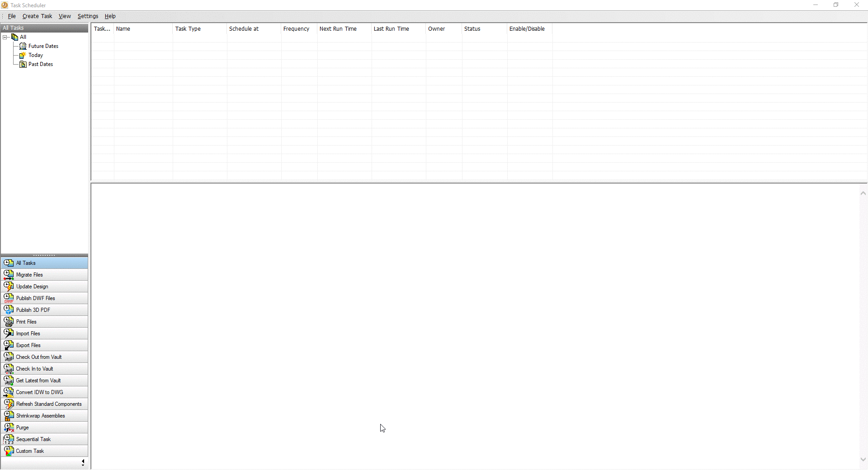Click the Migrate Files task icon
This screenshot has width=868, height=470.
pyautogui.click(x=9, y=275)
